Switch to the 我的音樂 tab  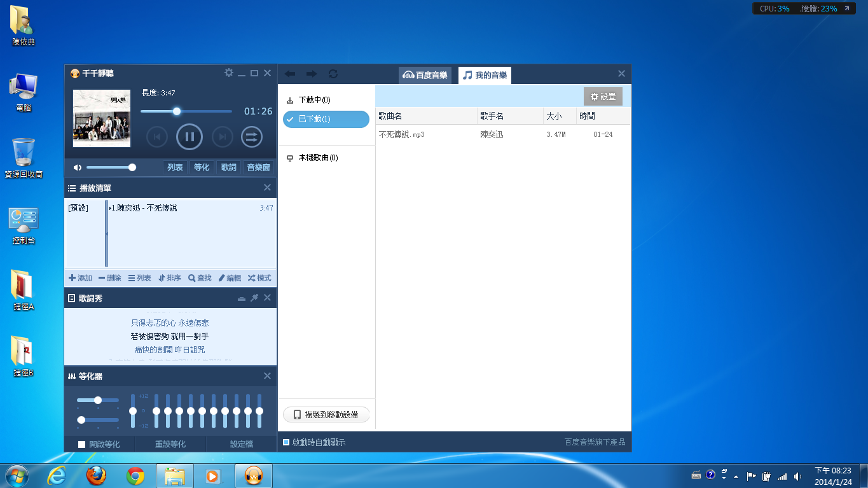[x=485, y=75]
